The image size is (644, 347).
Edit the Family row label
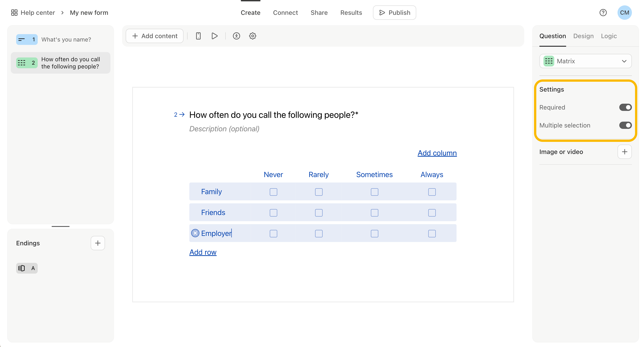[212, 191]
